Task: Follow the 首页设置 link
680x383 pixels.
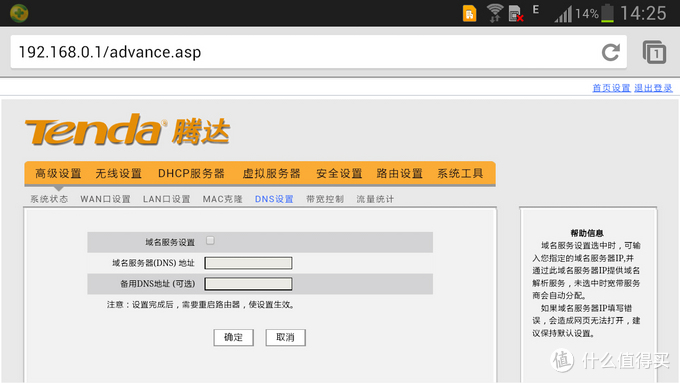Action: pyautogui.click(x=611, y=88)
